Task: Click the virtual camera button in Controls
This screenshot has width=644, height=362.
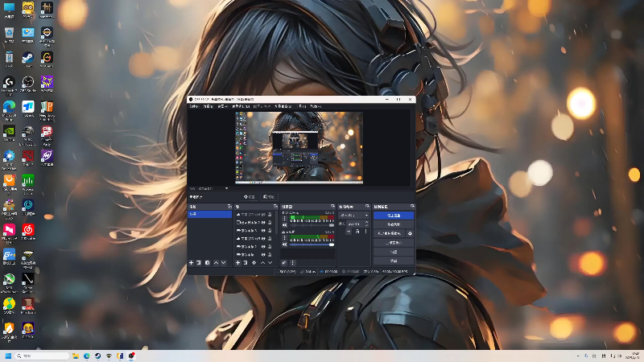Action: (390, 233)
